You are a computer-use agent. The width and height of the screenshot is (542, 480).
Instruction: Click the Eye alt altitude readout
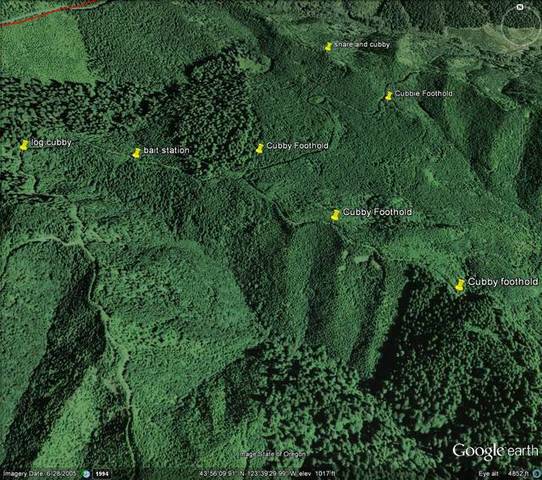503,474
